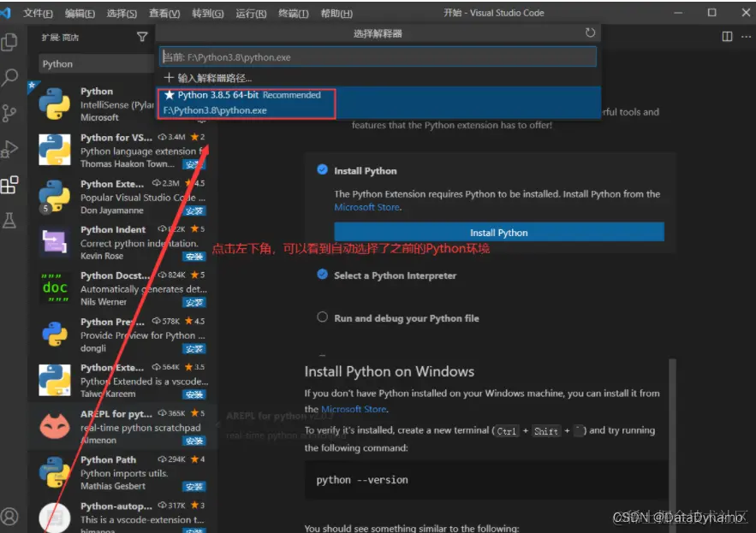Open the Search view in activity bar

coord(9,77)
